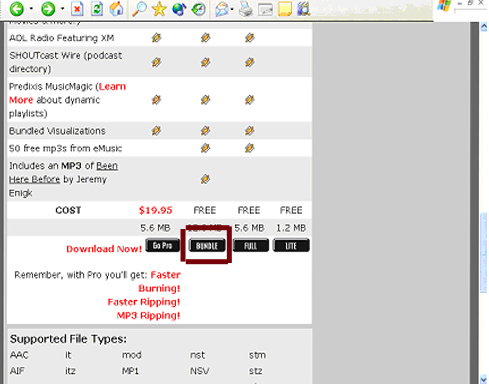Click the AIF file type
489x385 pixels.
17,371
